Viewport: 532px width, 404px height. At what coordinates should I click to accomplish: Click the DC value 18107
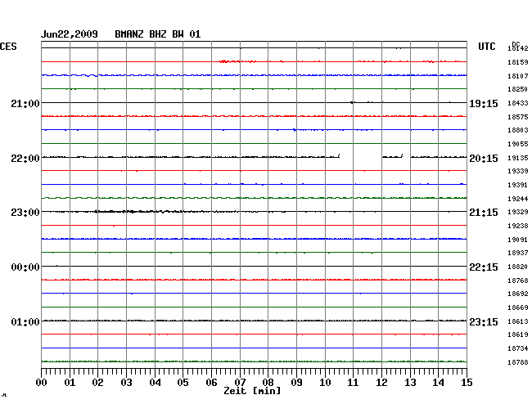518,76
